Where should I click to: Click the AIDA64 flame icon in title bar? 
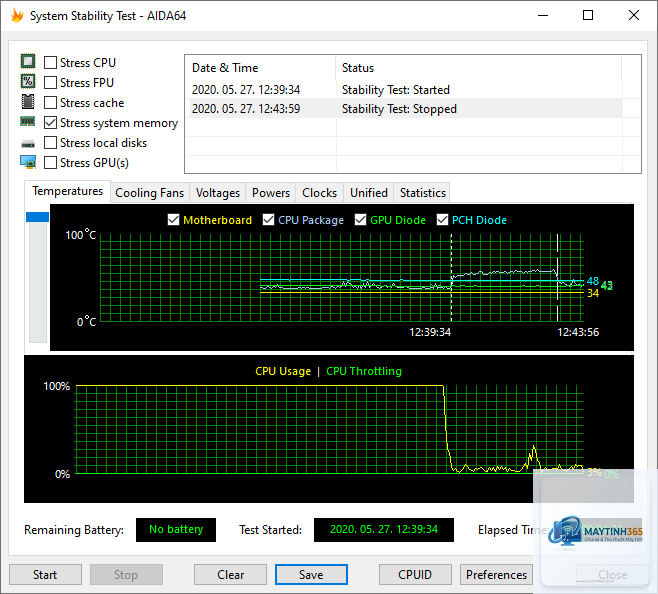(x=17, y=16)
